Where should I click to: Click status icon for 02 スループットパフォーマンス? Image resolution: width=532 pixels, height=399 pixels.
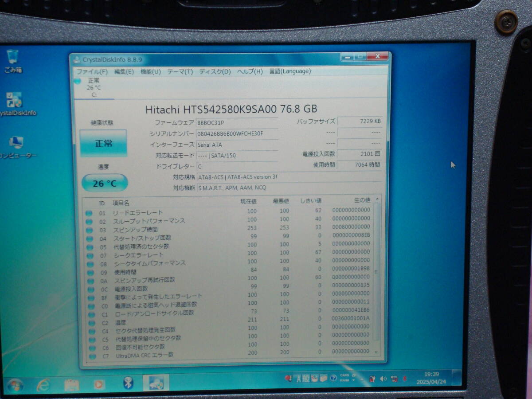(89, 222)
